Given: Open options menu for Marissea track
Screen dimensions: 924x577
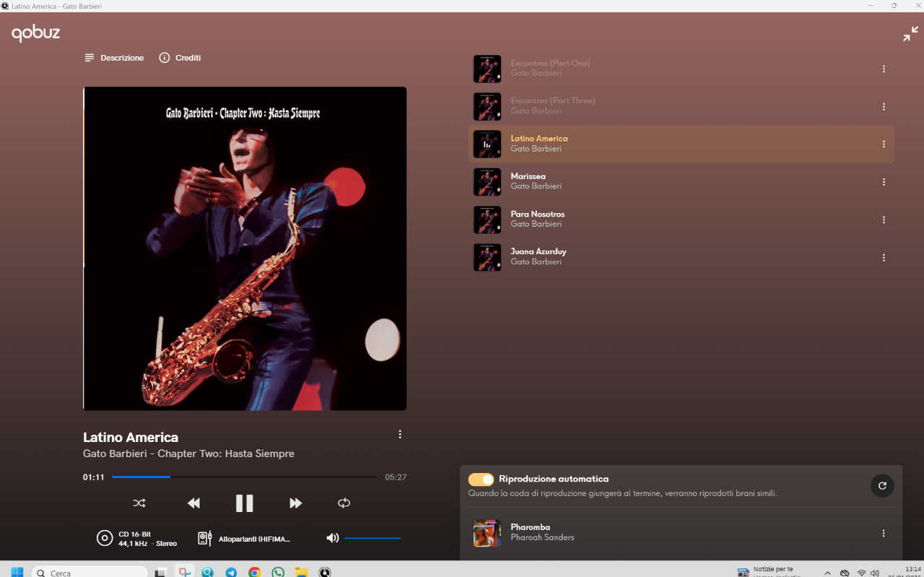Looking at the screenshot, I should (x=884, y=182).
